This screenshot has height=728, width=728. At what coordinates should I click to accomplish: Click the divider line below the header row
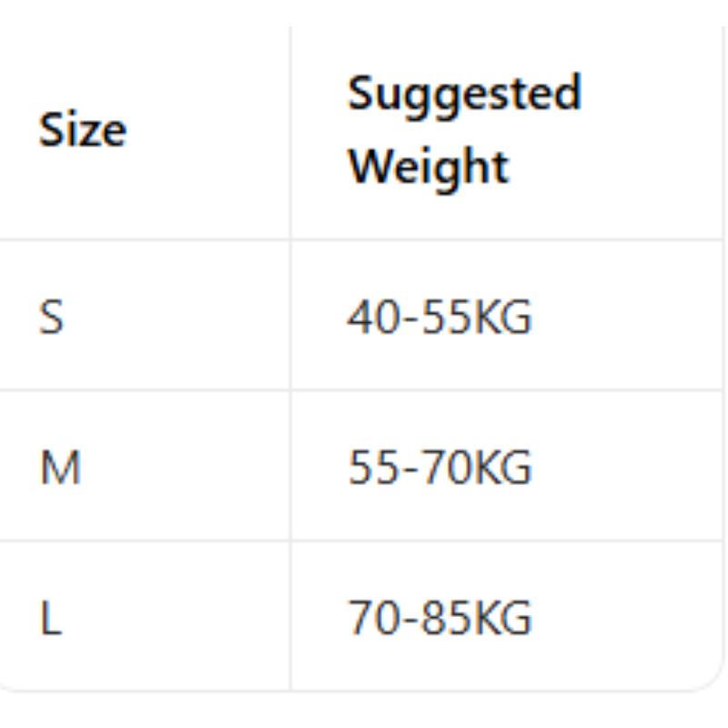[364, 240]
